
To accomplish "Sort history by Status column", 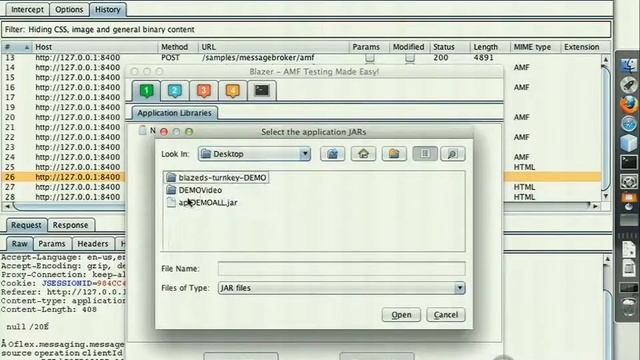I will click(450, 47).
